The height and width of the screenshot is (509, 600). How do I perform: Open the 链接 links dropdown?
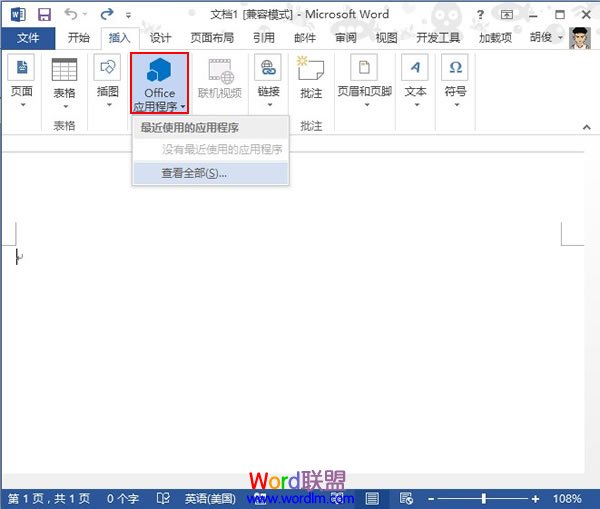coord(268,81)
